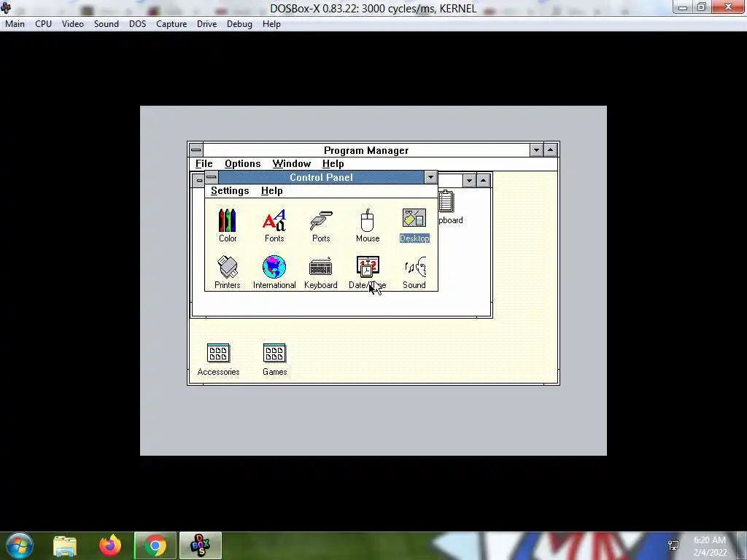This screenshot has height=560, width=747.
Task: Open DOSBox-X Debug menu
Action: point(239,24)
